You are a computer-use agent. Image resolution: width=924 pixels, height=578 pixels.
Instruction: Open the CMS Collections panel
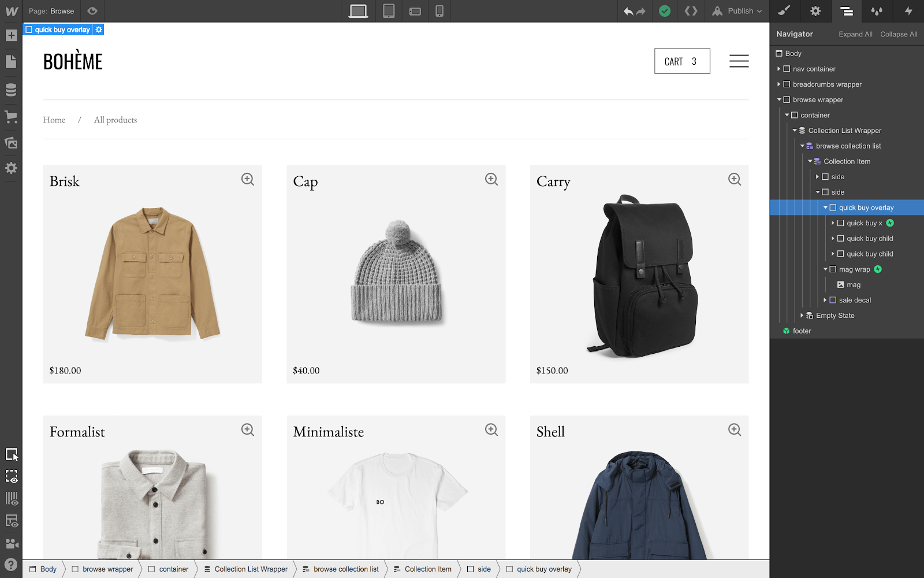(11, 90)
